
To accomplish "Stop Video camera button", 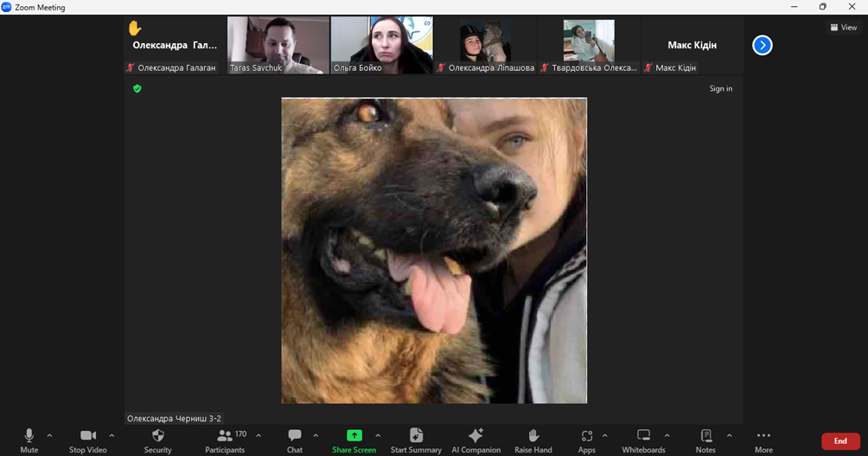I will tap(87, 441).
